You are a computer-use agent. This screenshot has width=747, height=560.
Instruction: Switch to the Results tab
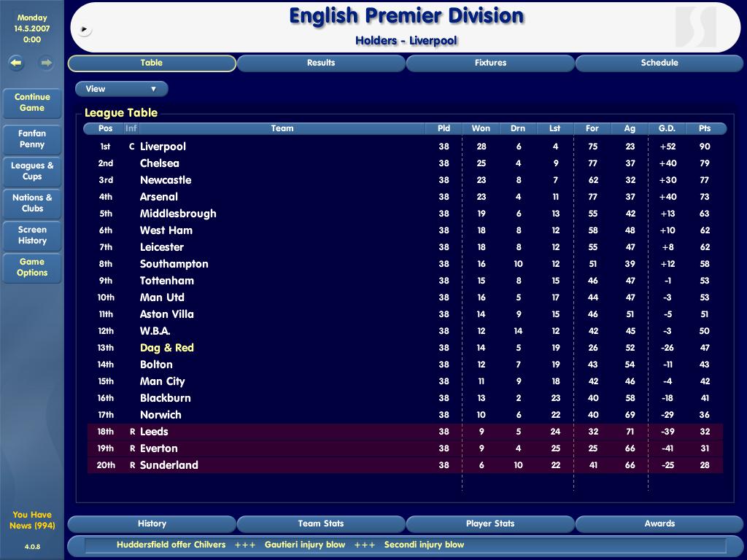[321, 63]
